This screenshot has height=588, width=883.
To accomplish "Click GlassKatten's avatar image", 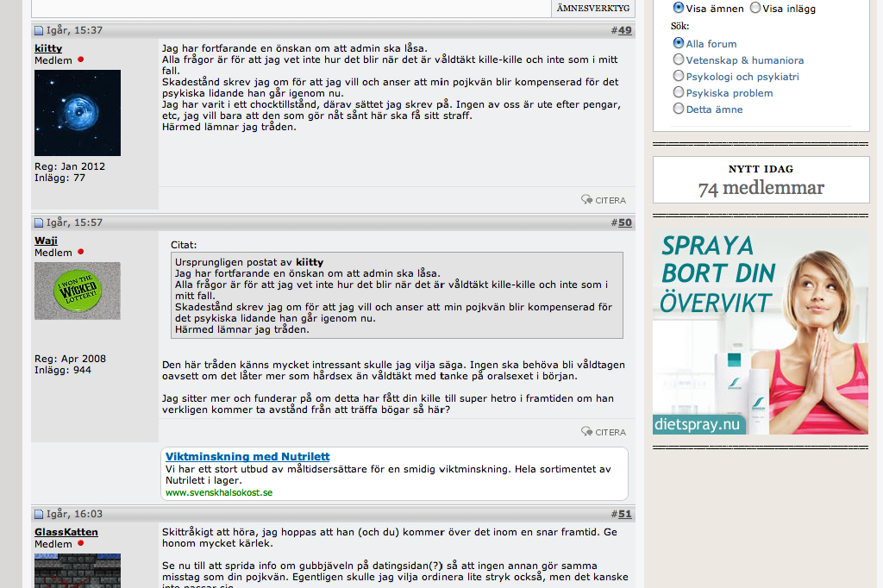I will click(78, 571).
